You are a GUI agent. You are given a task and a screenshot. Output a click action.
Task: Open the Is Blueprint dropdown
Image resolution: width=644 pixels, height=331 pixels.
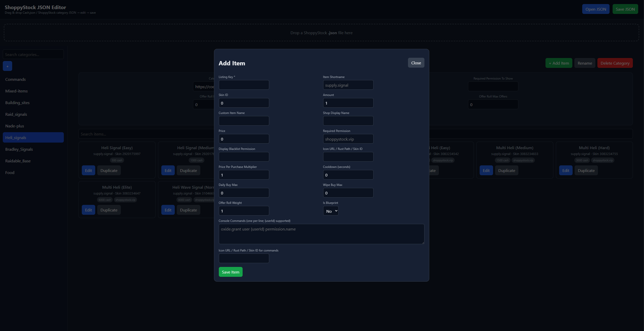pos(331,211)
